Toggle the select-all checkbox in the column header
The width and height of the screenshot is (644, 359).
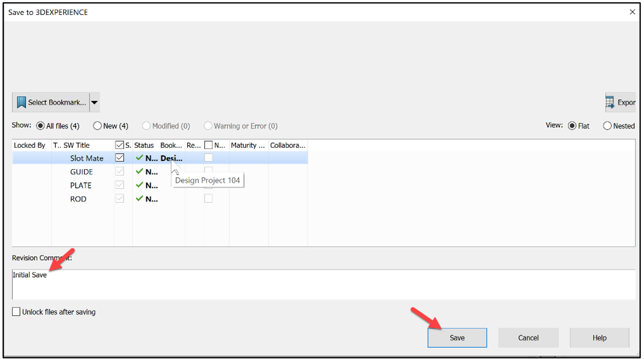(119, 144)
